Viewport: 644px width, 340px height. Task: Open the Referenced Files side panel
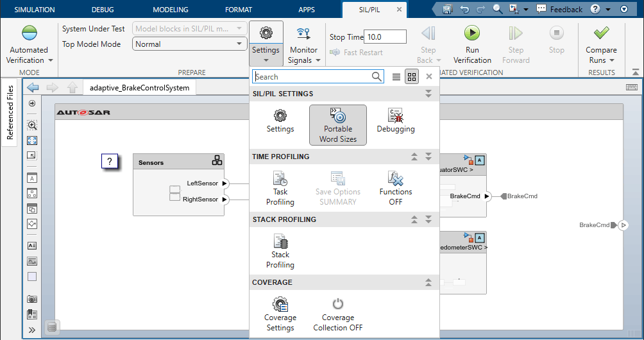pyautogui.click(x=10, y=112)
